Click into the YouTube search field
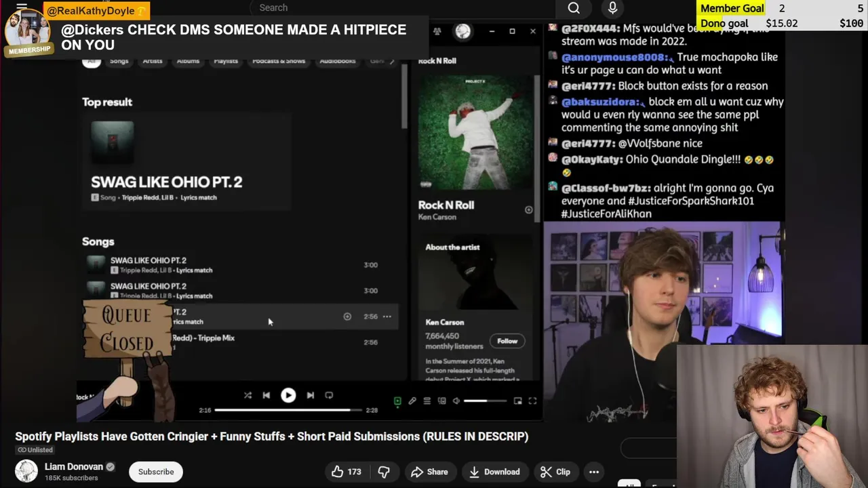The image size is (868, 488). click(403, 8)
